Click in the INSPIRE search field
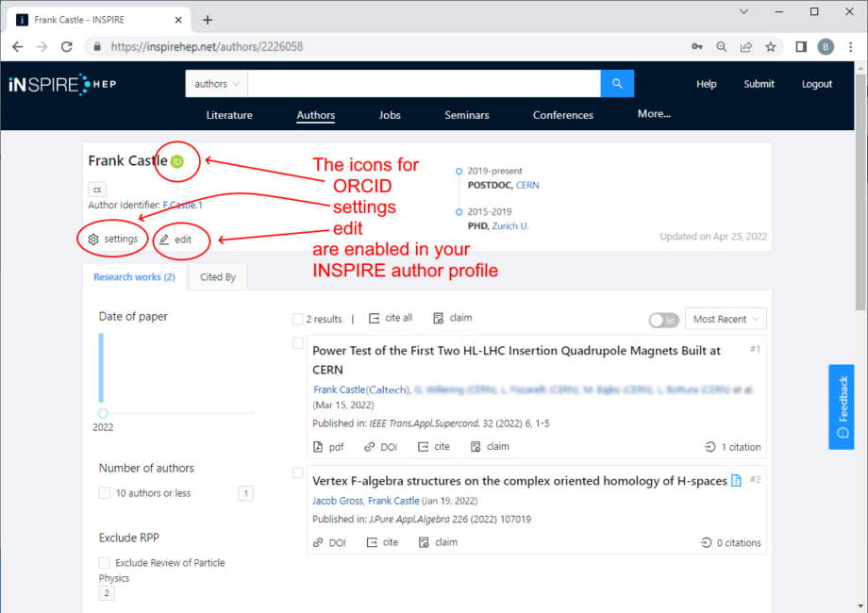 point(424,84)
